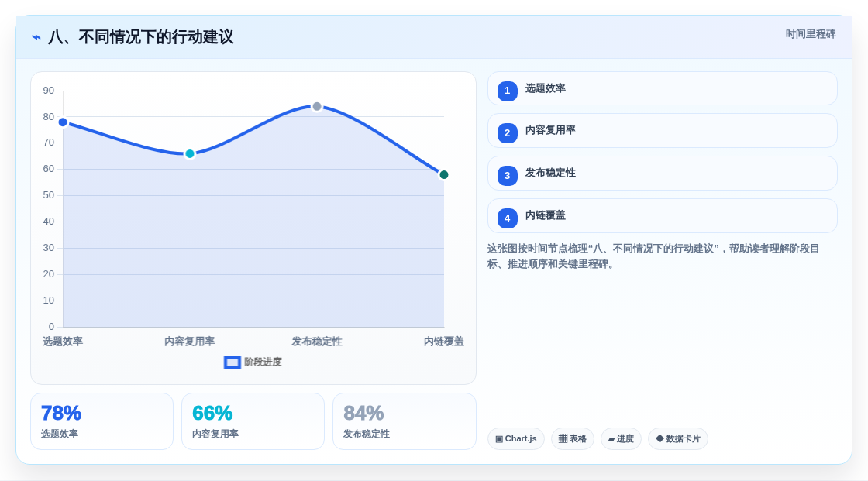Select the 内容复用率 milestone row

click(662, 131)
